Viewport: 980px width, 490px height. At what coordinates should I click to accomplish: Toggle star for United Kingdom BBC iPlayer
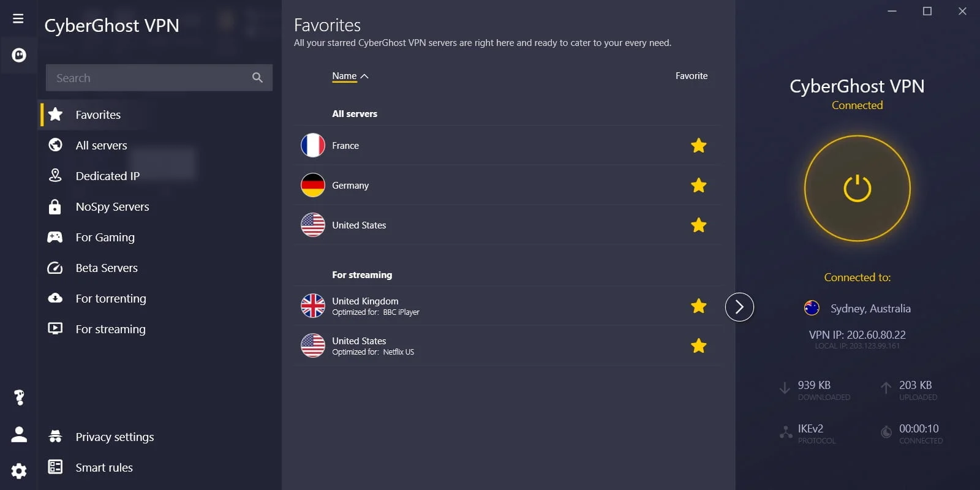pos(698,306)
